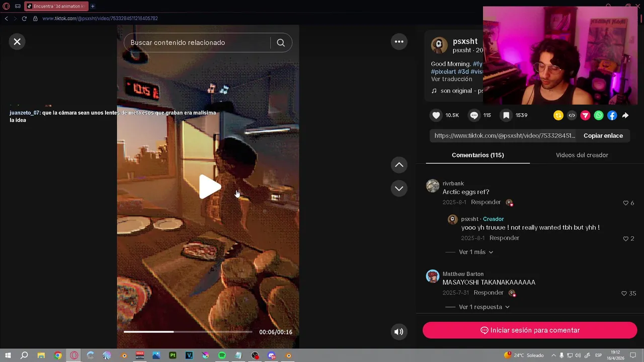Screen dimensions: 644x362
Task: Open Matthew Barton's commenter avatar
Action: pos(433,276)
